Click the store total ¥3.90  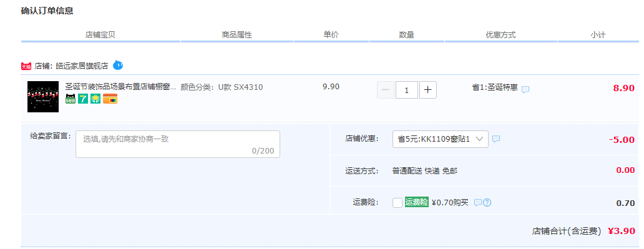coord(622,231)
